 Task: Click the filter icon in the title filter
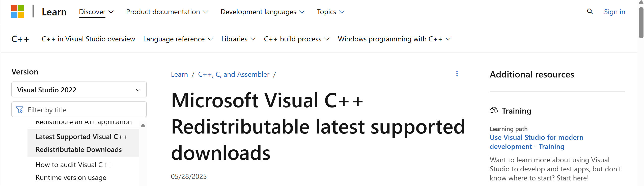(x=19, y=110)
